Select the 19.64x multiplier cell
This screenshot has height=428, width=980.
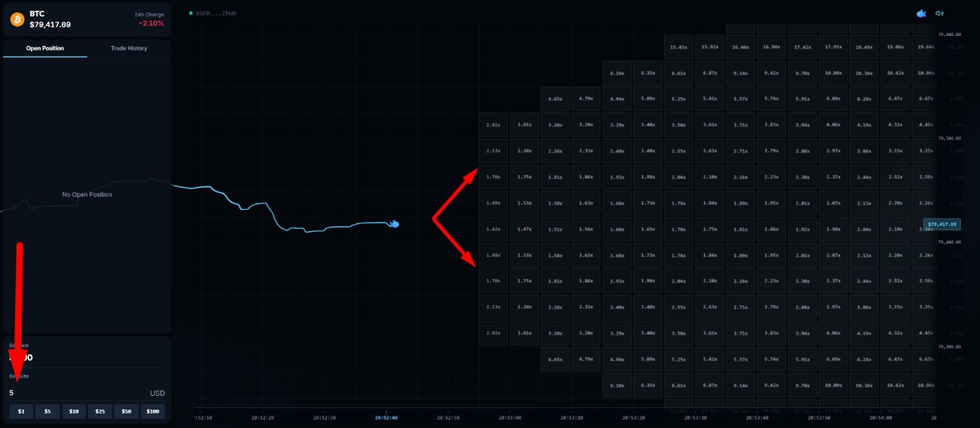[x=925, y=47]
